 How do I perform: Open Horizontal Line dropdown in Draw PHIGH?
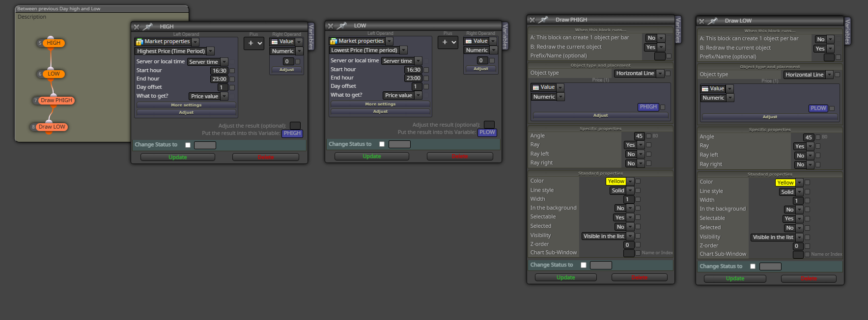pos(639,73)
